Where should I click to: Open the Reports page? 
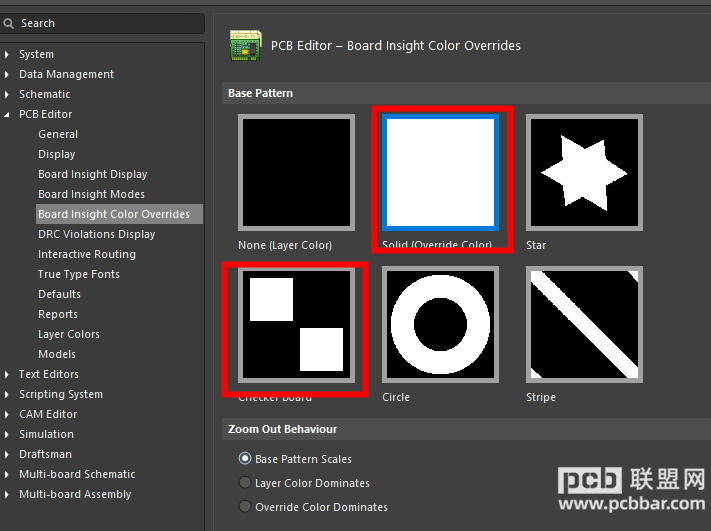58,314
